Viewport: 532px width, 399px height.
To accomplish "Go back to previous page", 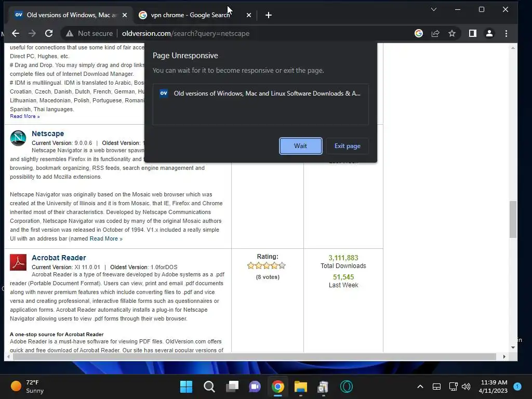I will click(16, 33).
